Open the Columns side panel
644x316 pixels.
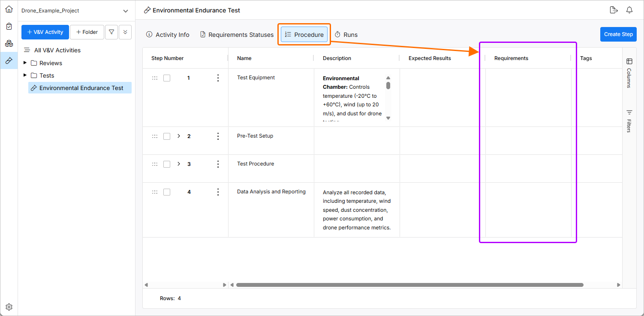pyautogui.click(x=629, y=73)
